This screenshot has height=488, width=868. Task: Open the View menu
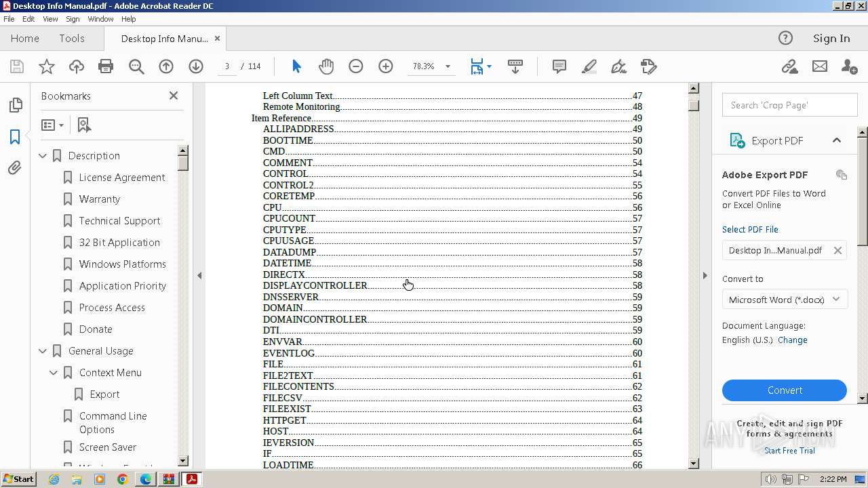coord(50,19)
